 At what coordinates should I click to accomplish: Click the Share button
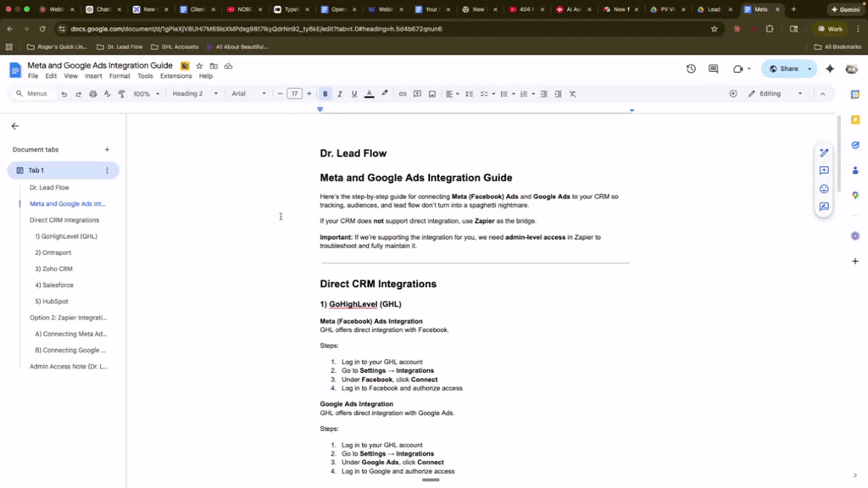point(788,69)
